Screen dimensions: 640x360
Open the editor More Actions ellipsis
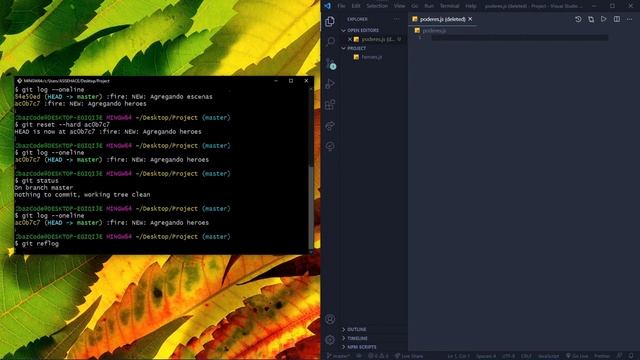pos(629,19)
